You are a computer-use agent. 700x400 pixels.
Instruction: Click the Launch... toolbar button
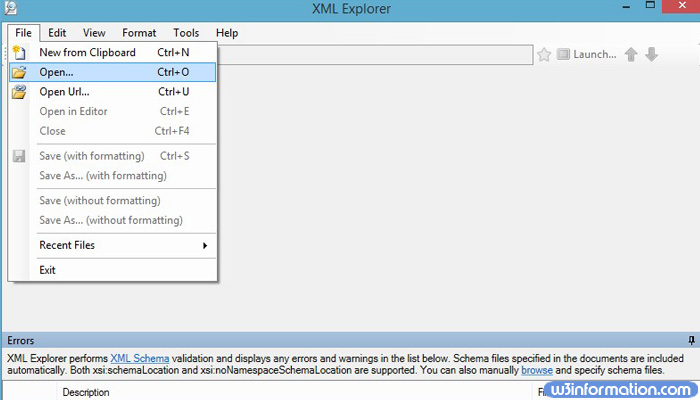(x=587, y=54)
